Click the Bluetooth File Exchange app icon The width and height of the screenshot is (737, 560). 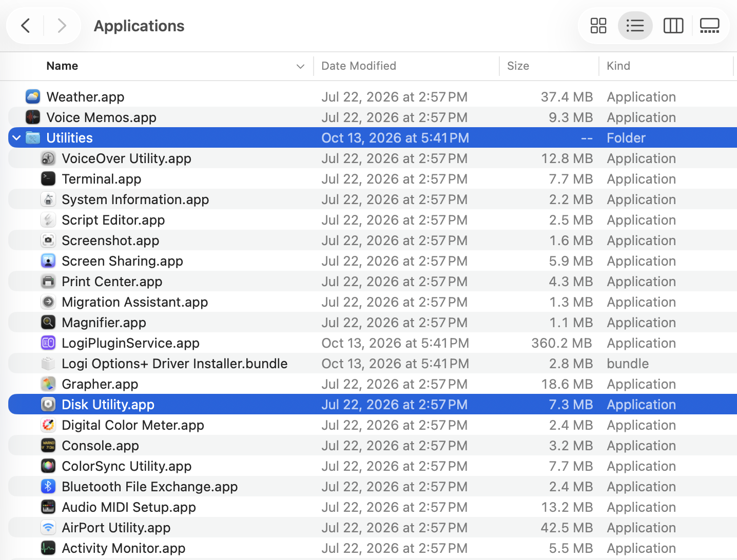[x=48, y=486]
